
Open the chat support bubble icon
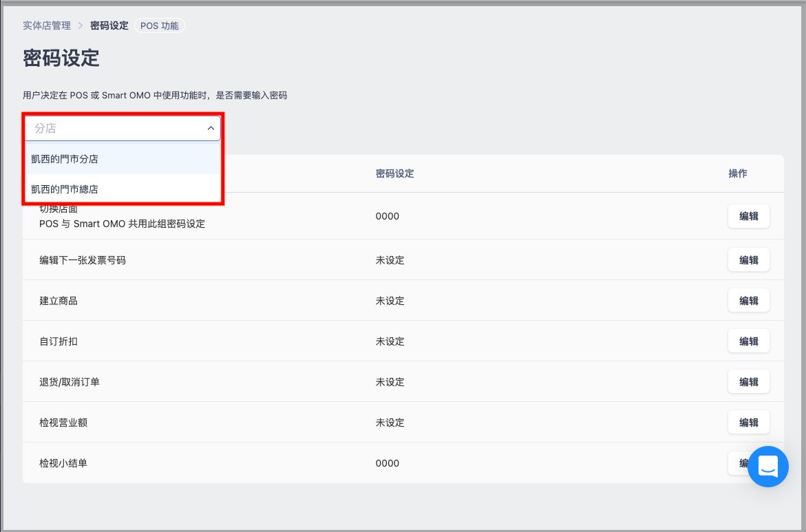click(767, 466)
